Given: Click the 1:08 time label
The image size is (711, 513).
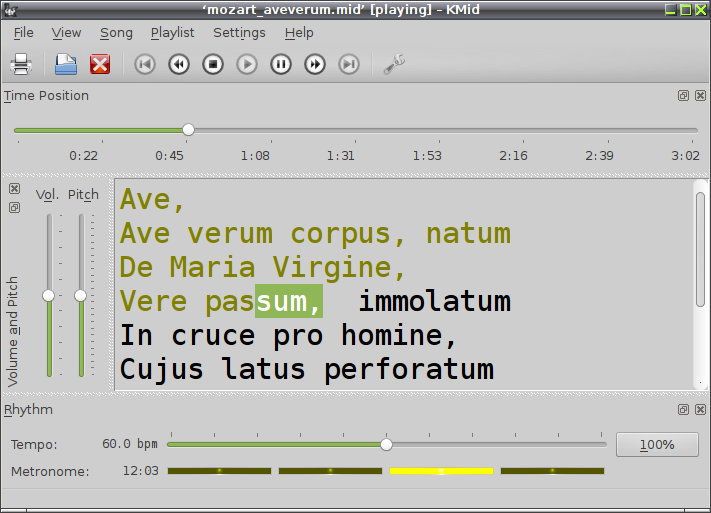Looking at the screenshot, I should pyautogui.click(x=255, y=156).
